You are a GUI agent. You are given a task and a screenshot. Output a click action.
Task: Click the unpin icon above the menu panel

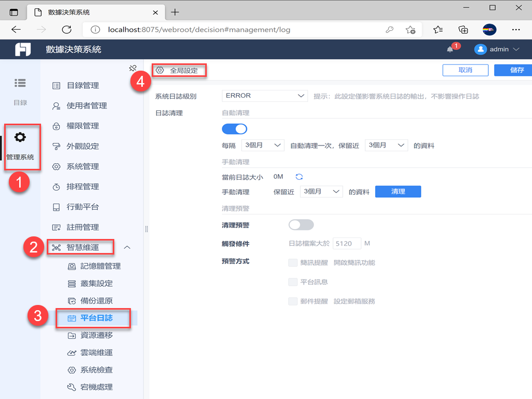pos(133,68)
